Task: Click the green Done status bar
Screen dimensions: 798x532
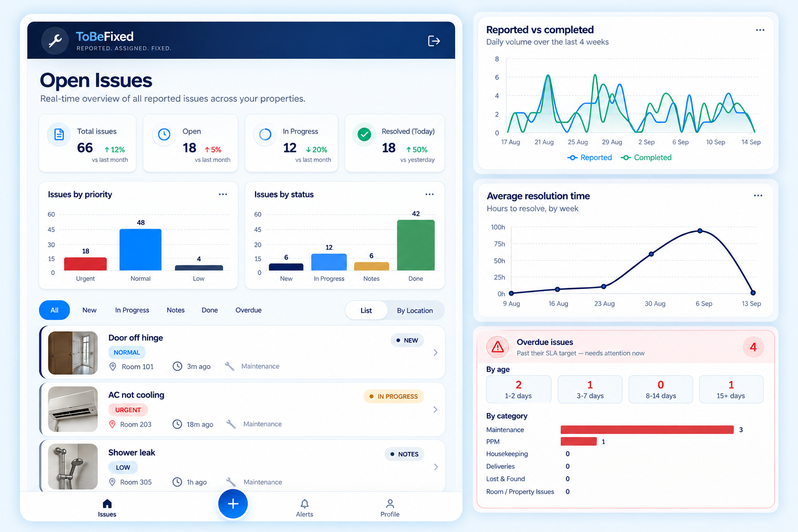Action: 416,245
